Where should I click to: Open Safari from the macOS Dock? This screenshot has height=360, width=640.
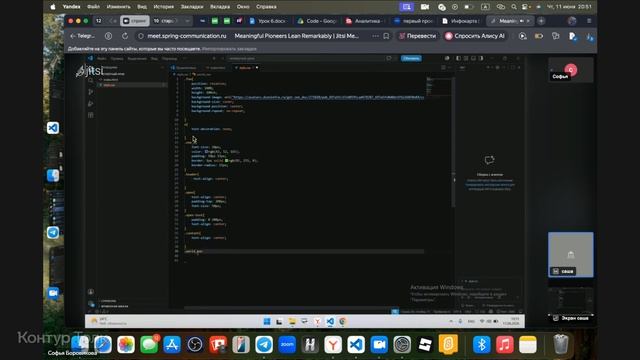click(102, 345)
